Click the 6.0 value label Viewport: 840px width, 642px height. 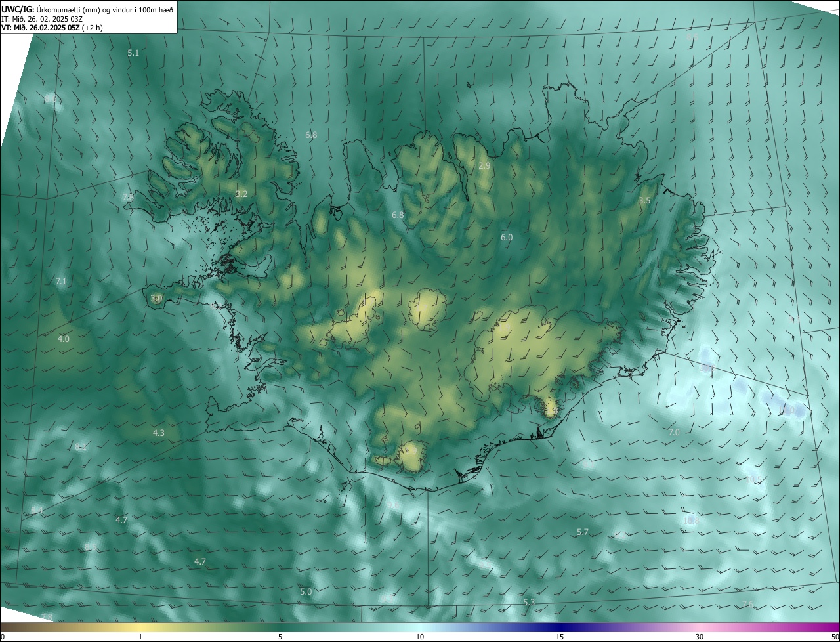(507, 237)
